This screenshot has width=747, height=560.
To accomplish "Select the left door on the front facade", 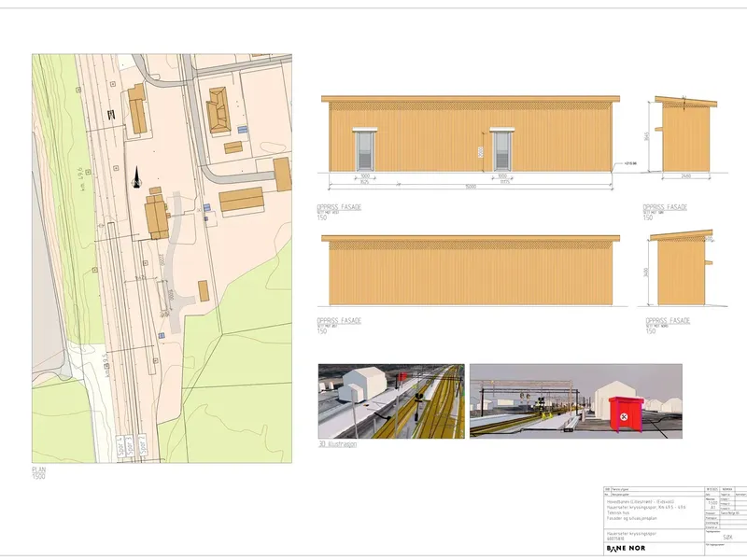I will pos(365,149).
